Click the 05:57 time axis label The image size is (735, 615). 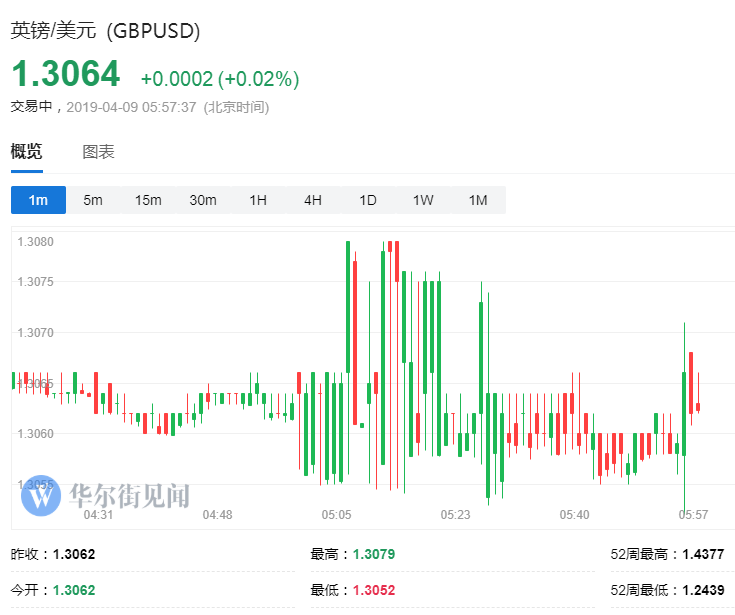[693, 515]
